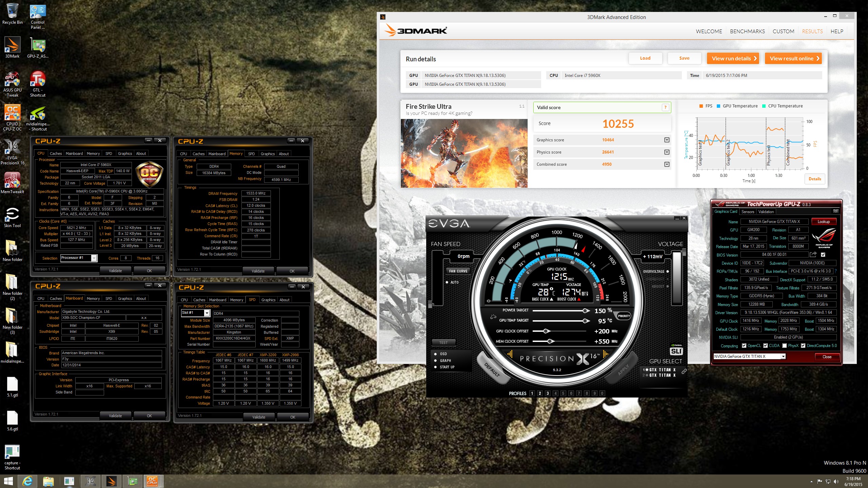
Task: Click View run details button
Action: tap(733, 58)
